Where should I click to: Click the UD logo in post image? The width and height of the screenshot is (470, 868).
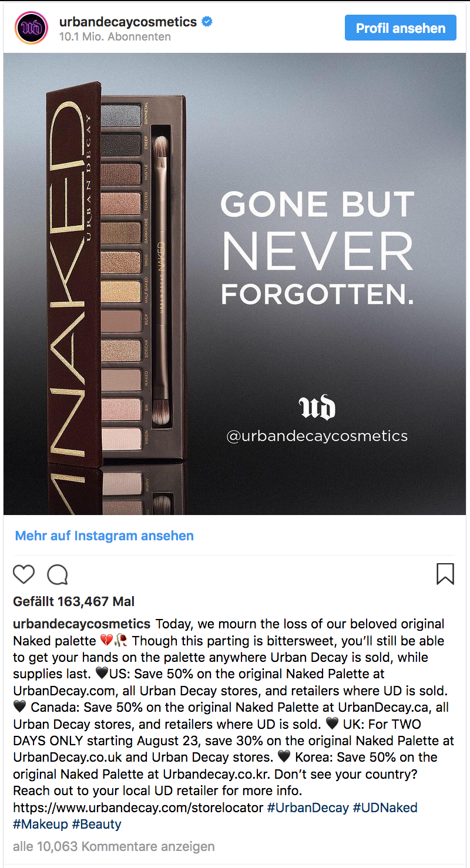[317, 408]
